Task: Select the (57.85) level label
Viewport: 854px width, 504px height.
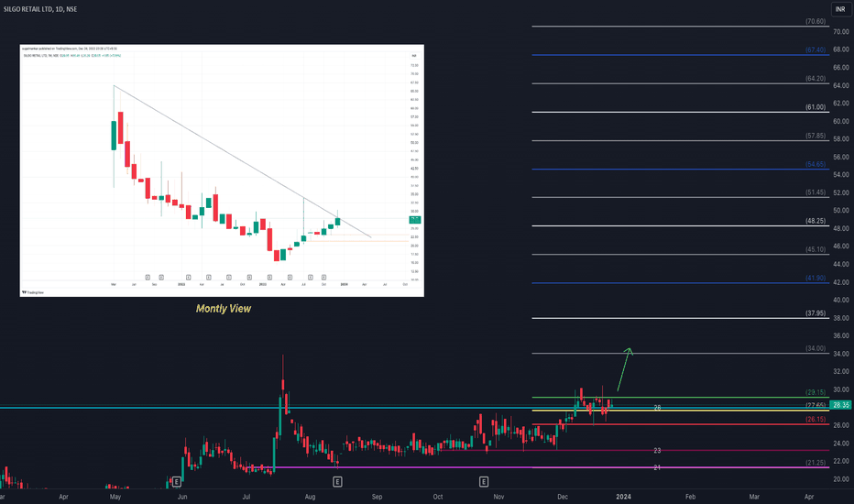Action: pos(816,136)
